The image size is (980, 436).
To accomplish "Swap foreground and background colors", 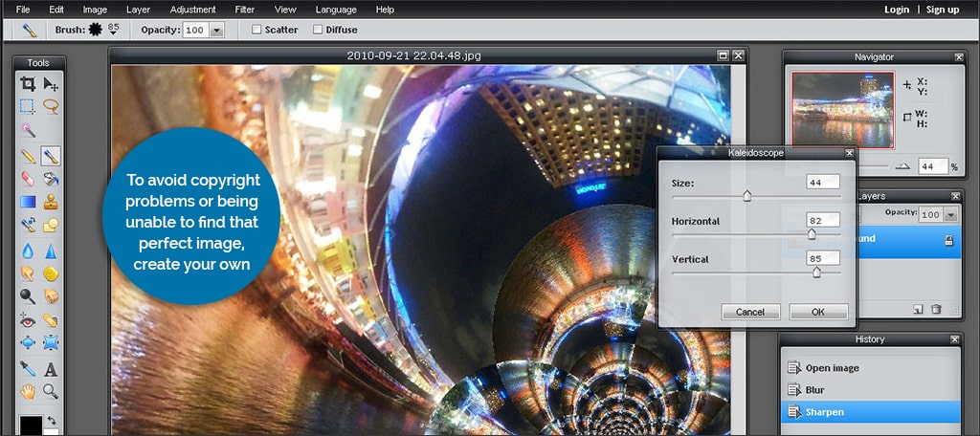I will 52,421.
